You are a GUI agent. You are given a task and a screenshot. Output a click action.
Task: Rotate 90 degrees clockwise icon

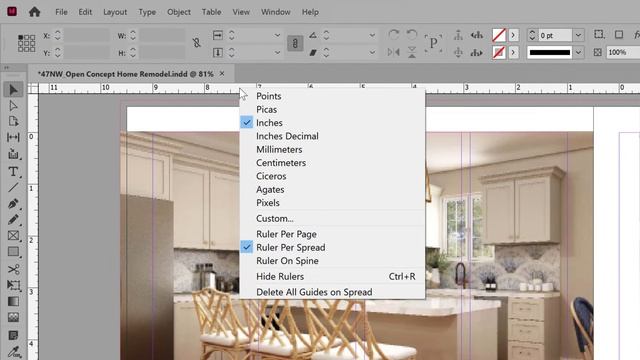point(393,35)
